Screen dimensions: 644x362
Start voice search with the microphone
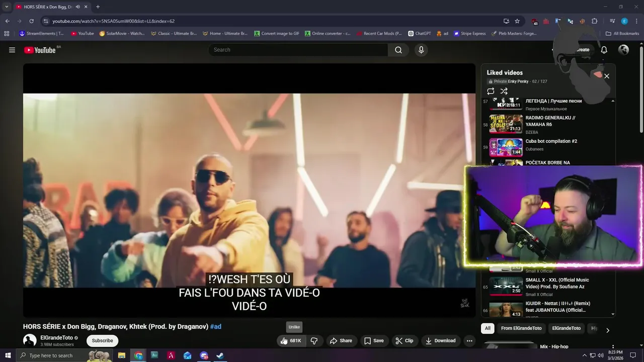(x=421, y=50)
